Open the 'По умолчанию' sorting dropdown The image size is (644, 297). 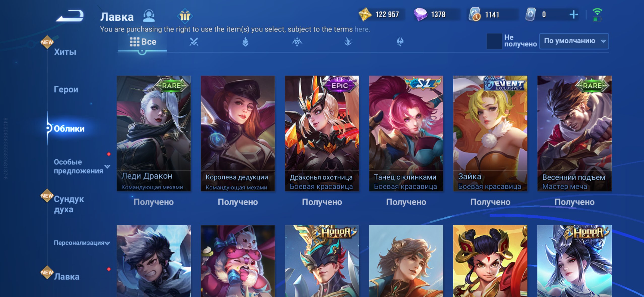pos(574,41)
